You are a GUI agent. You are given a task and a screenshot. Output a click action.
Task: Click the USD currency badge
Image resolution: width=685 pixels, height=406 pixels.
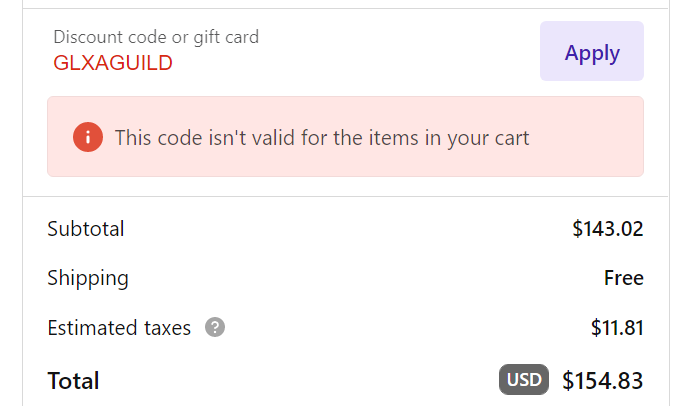click(x=524, y=379)
